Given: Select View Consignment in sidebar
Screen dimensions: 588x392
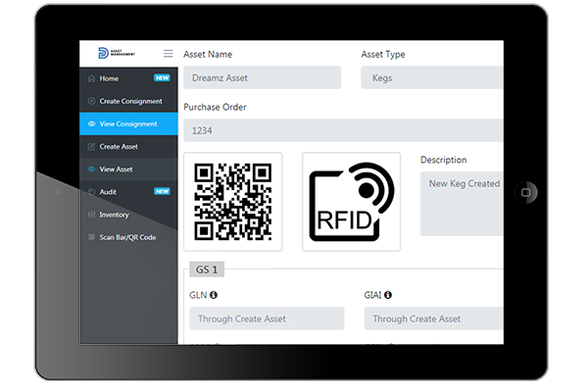Looking at the screenshot, I should [128, 123].
